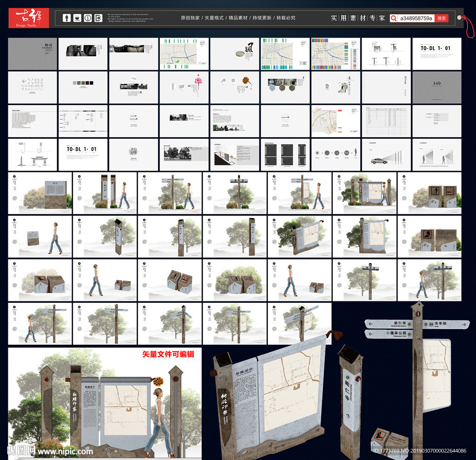The width and height of the screenshot is (476, 460).
Task: Open the data table spreadsheet thumbnail
Action: tap(386, 121)
